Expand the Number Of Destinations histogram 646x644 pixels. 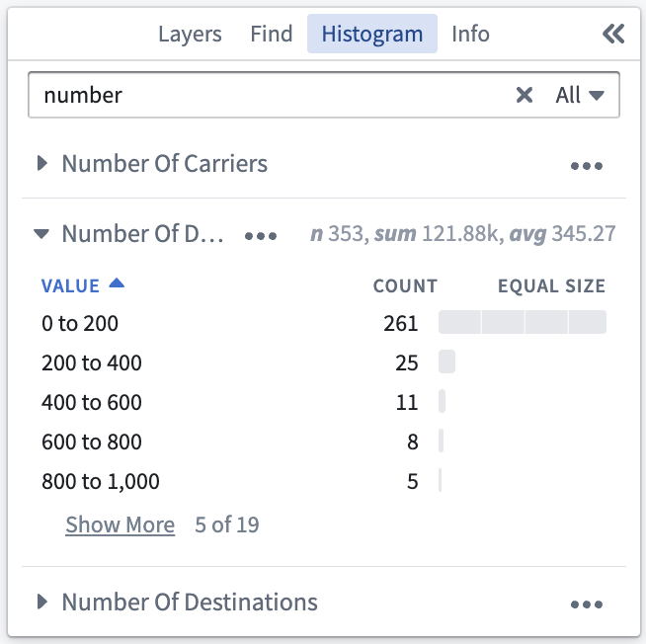tap(41, 602)
